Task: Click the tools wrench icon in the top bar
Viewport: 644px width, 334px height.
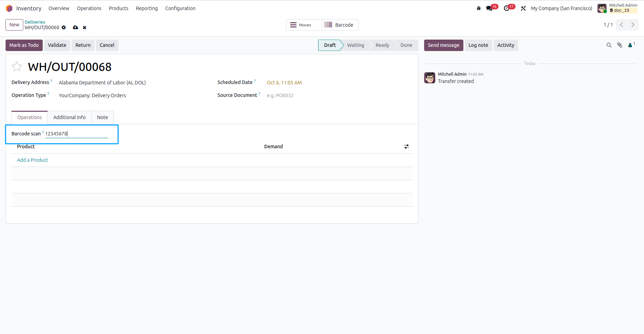Action: tap(523, 8)
